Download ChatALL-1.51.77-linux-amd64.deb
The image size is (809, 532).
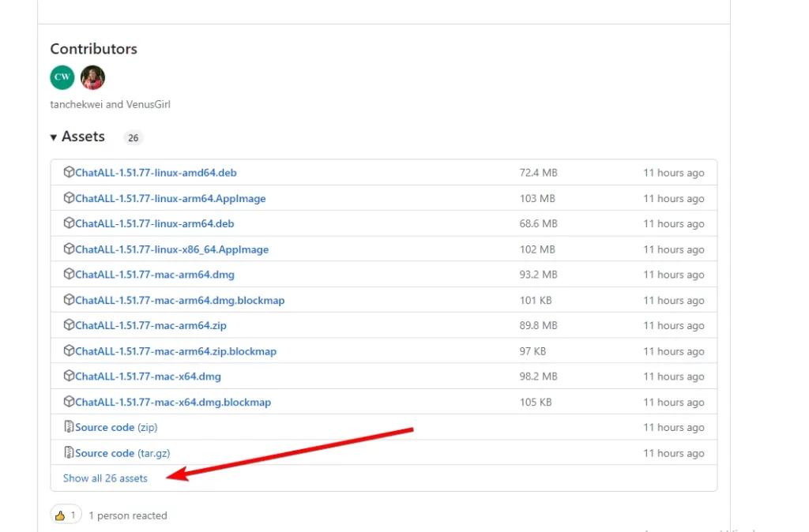point(156,173)
